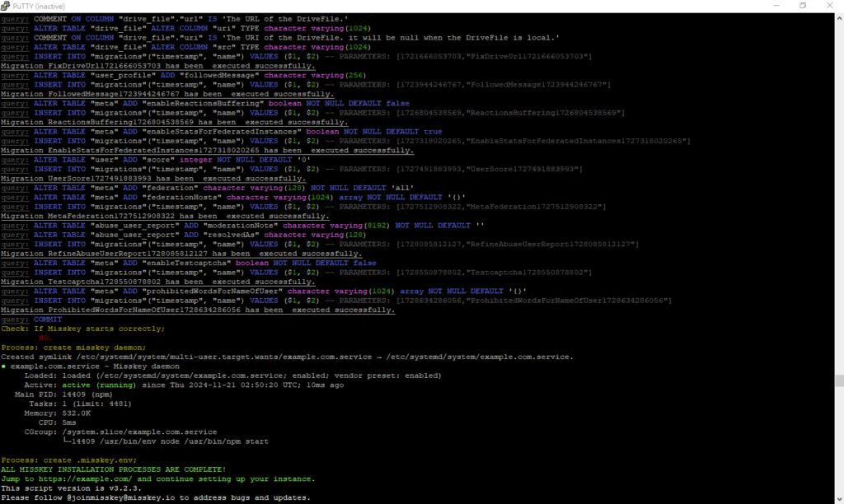Screen dimensions: 844x504
Task: Click the 'Tasks: 1 (limit: 4481)' line
Action: 80,404
